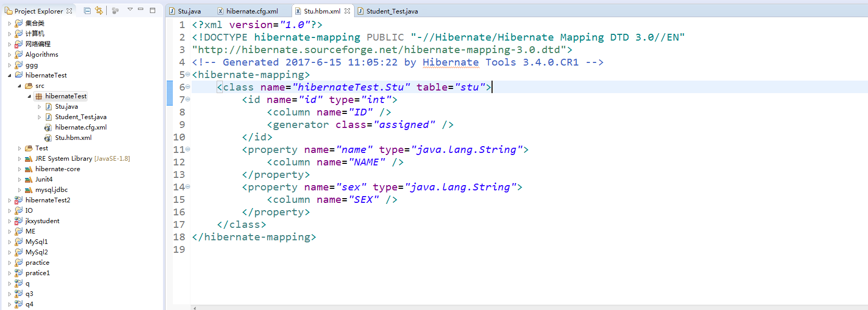
Task: Click the "assigned" generator class value
Action: 404,125
